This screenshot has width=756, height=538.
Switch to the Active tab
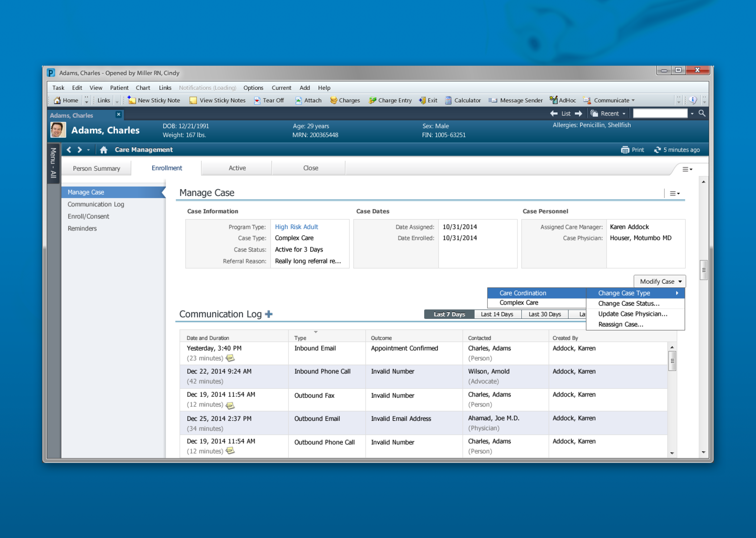(237, 168)
